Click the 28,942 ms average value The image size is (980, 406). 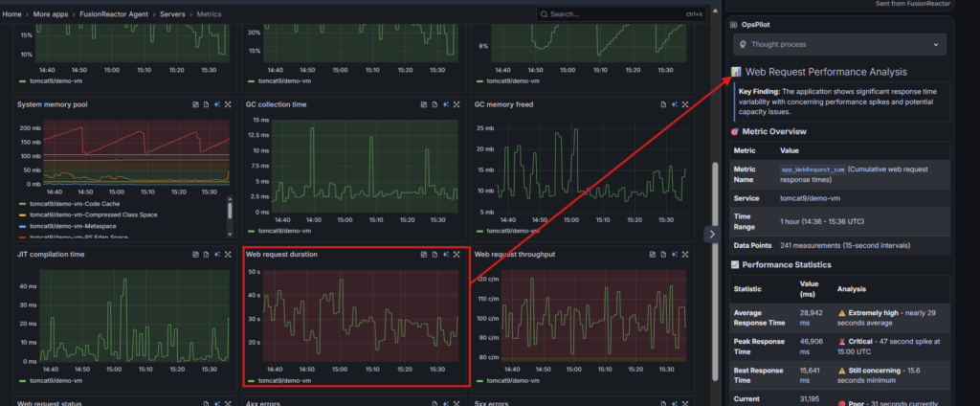[811, 317]
